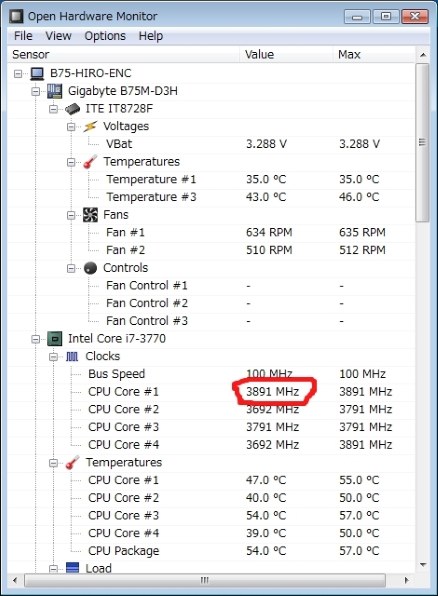Select CPU Core #1 under CPU Temperatures
Viewport: 438px width, 596px height.
point(211,480)
